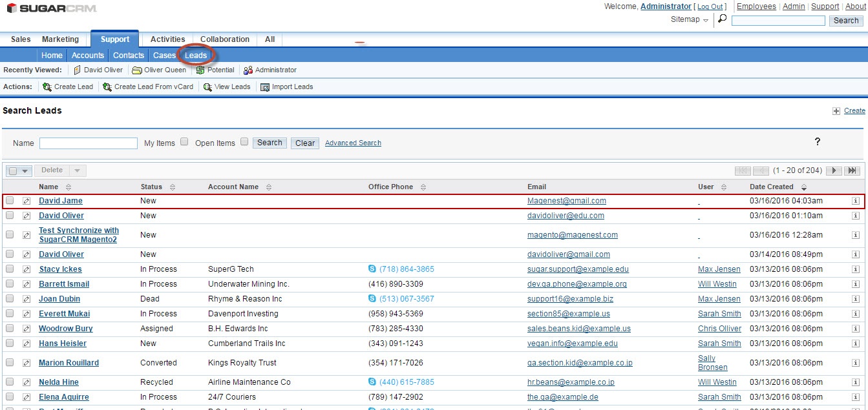Viewport: 868px width, 410px height.
Task: Click info icon on Barrett Ismail row
Action: point(855,284)
